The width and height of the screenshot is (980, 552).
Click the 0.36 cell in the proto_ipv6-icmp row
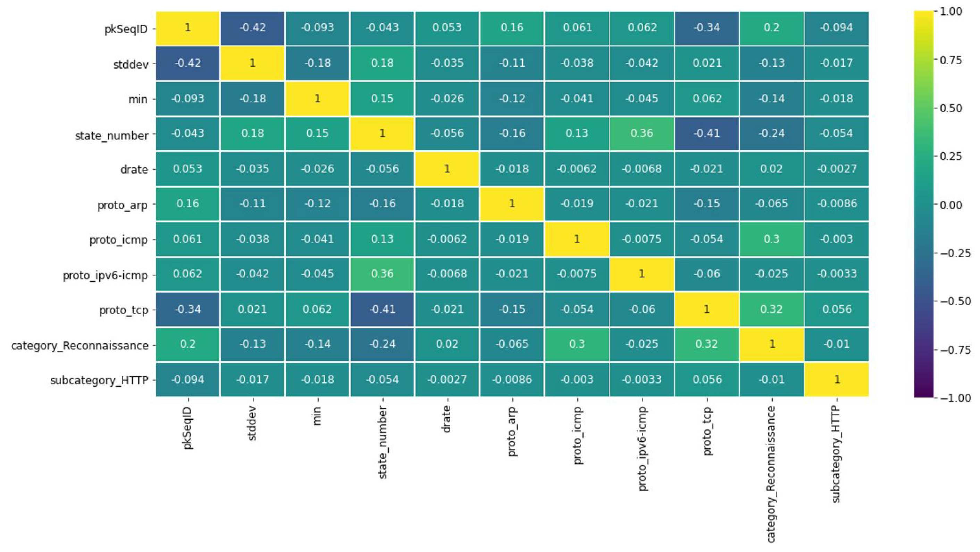(382, 274)
